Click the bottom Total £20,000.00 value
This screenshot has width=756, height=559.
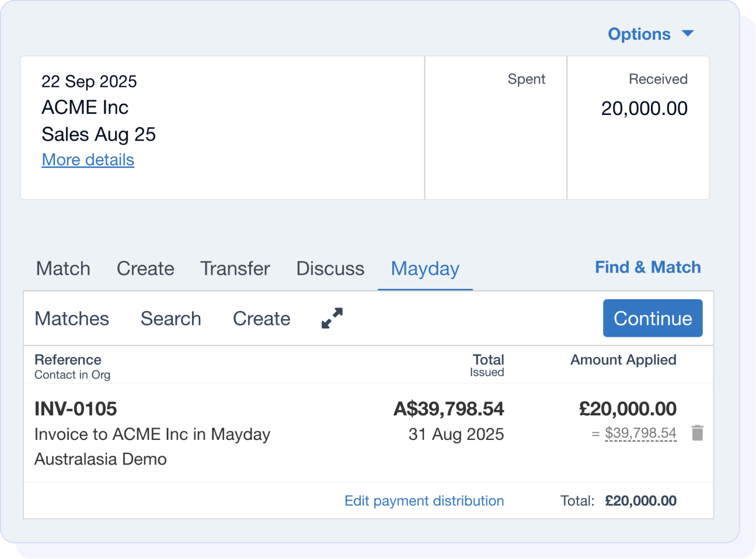point(641,501)
